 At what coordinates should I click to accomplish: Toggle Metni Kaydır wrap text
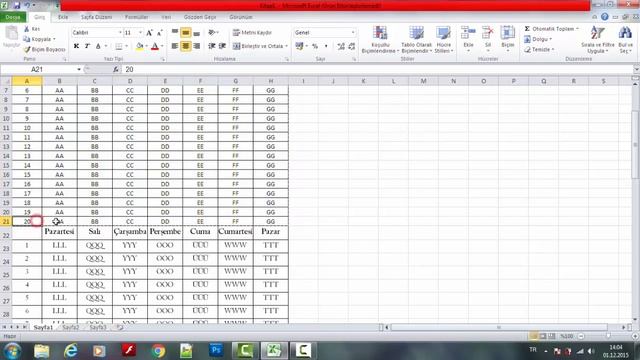[252, 32]
